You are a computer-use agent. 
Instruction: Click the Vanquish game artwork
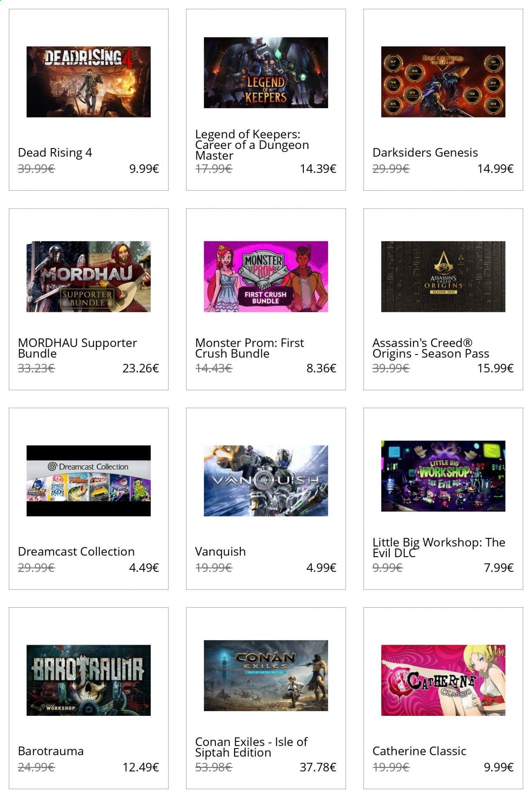(x=266, y=481)
